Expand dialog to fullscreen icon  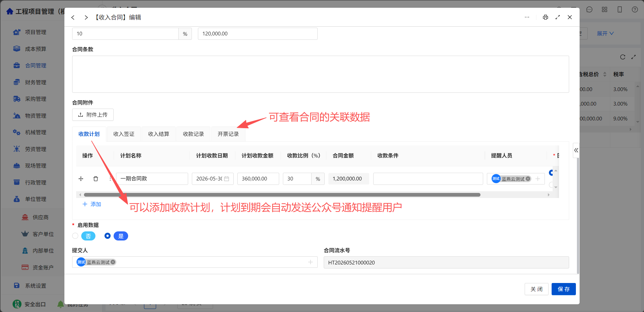(558, 17)
